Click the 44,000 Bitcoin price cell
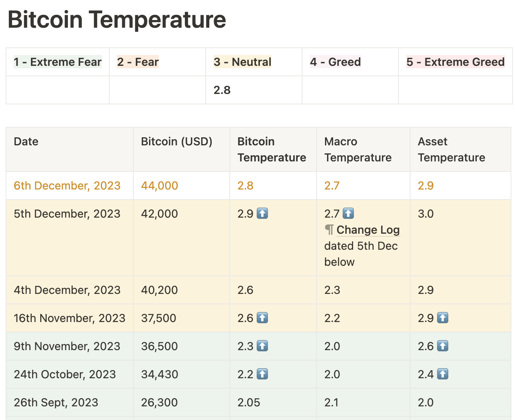The height and width of the screenshot is (420, 515). point(159,186)
